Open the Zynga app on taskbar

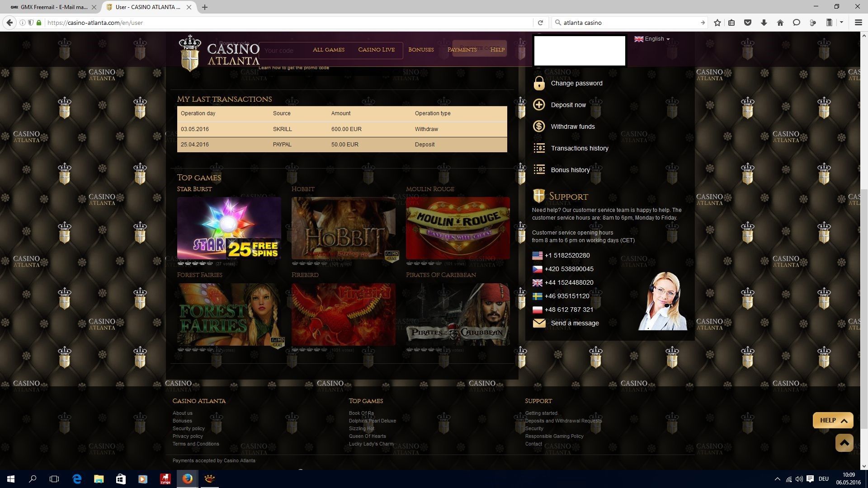165,479
